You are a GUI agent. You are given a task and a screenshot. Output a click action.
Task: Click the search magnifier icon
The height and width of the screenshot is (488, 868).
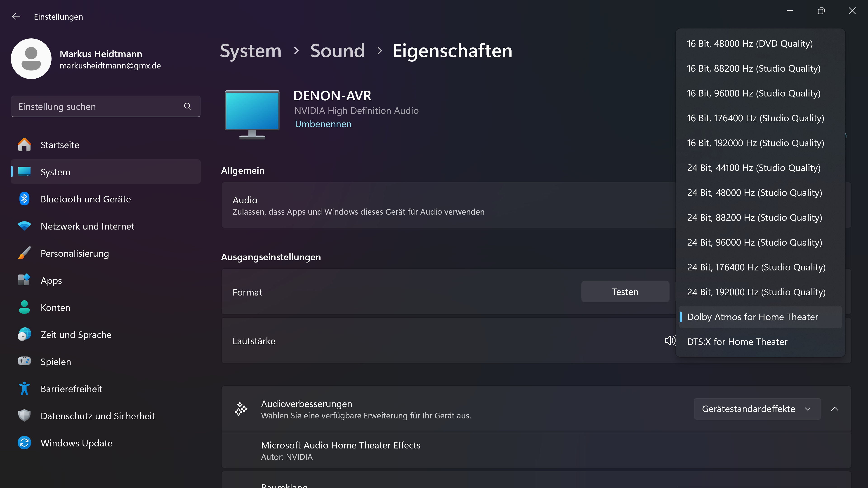pyautogui.click(x=188, y=106)
